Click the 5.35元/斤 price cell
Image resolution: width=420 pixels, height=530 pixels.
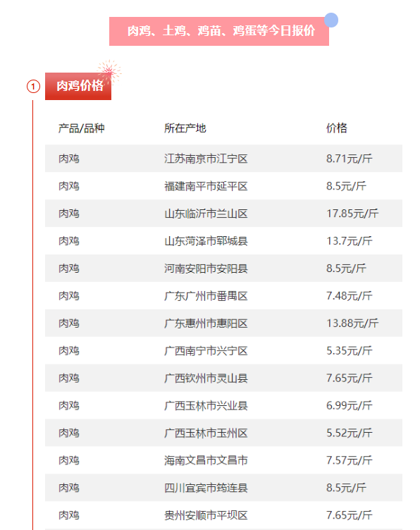[x=350, y=350]
